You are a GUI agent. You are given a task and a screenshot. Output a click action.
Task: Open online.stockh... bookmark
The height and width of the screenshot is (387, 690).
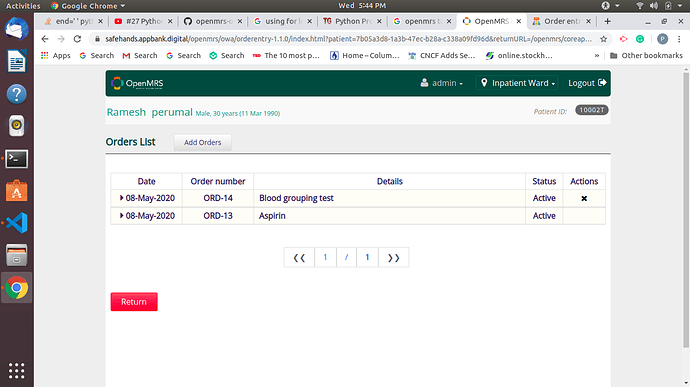click(519, 55)
